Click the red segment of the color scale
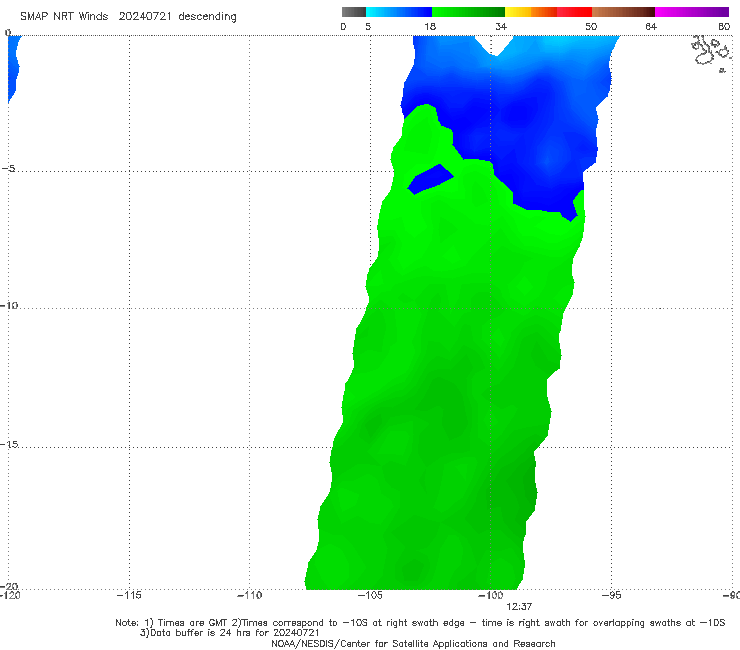Viewport: 740px width, 650px height. (x=574, y=12)
